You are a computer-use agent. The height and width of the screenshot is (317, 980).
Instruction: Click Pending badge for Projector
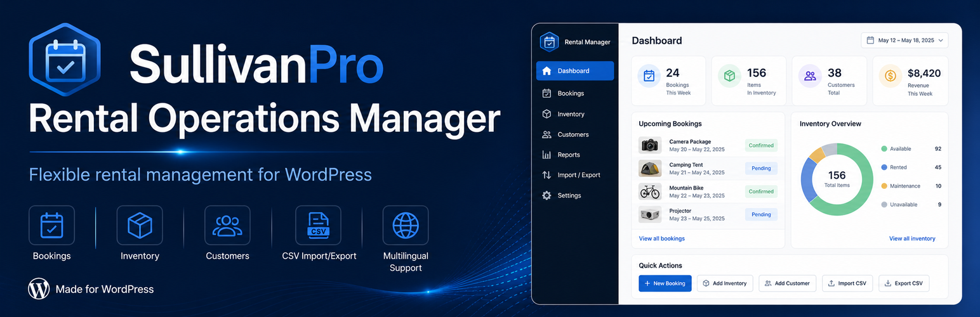[x=761, y=214]
